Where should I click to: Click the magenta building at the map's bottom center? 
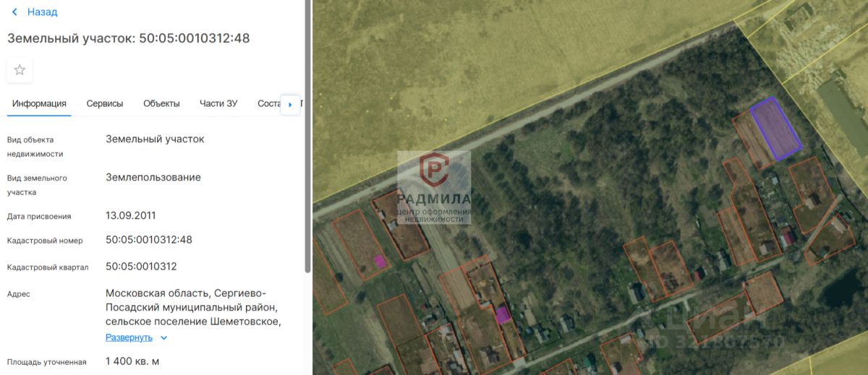[502, 314]
